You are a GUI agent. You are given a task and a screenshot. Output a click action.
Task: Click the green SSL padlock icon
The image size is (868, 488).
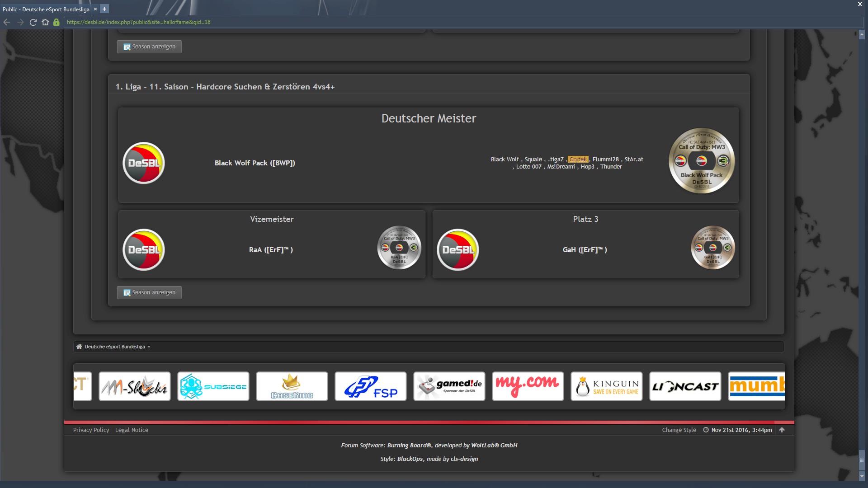point(57,22)
